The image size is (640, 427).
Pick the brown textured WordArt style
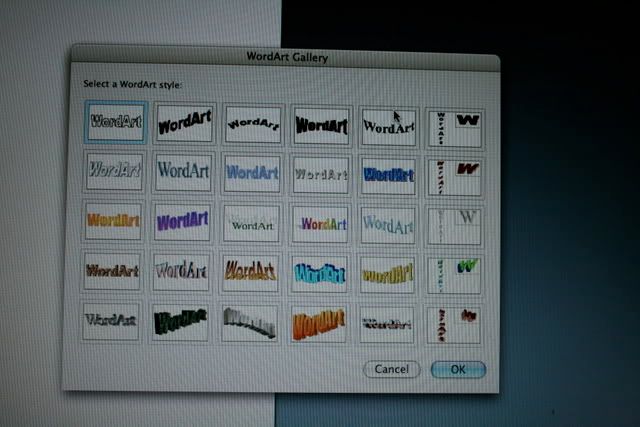112,271
